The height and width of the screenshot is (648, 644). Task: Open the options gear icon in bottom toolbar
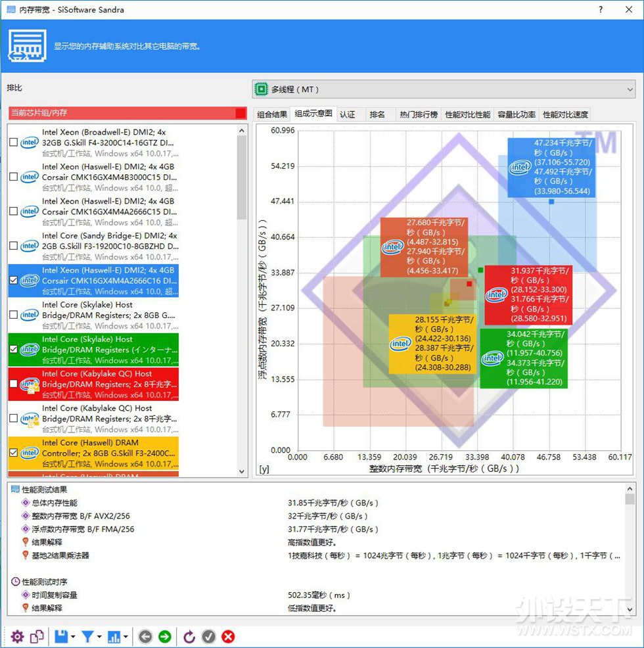click(x=17, y=636)
